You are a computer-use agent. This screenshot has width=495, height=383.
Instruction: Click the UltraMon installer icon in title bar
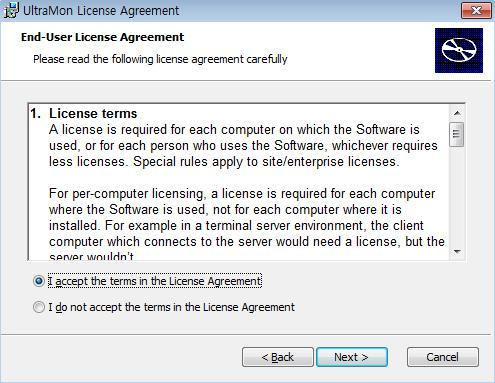(x=11, y=10)
